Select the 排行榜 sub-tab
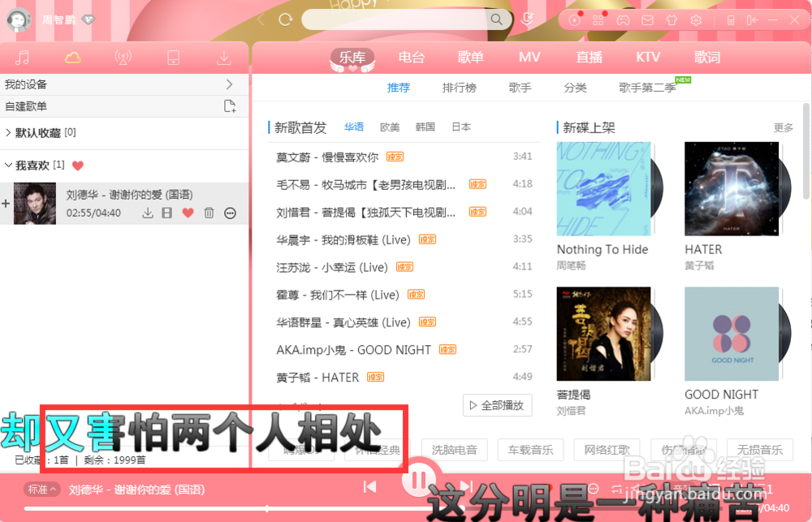Screen dimensions: 812x522 pos(459,88)
